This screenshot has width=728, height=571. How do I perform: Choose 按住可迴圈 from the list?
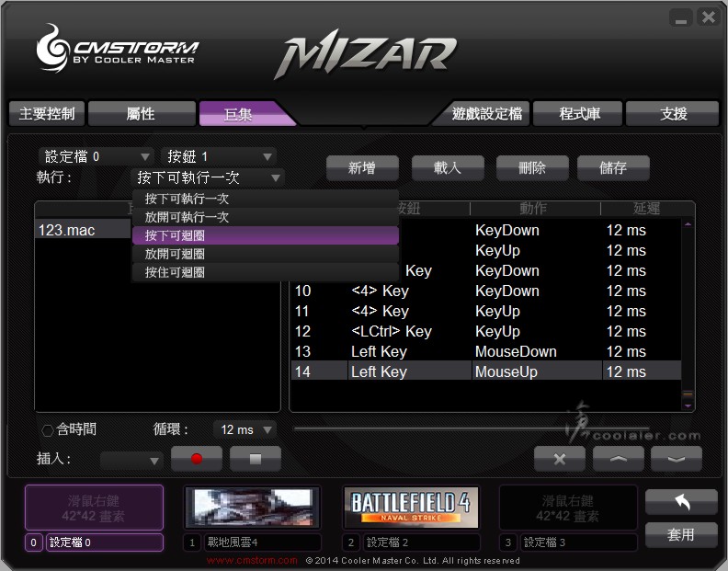tap(266, 272)
